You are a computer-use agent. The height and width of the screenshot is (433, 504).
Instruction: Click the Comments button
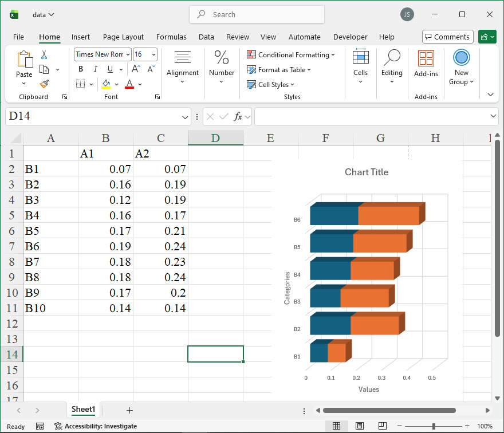pos(447,37)
